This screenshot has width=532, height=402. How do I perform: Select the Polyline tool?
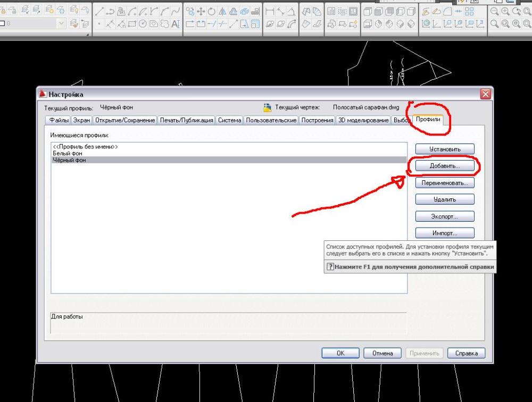coord(110,12)
